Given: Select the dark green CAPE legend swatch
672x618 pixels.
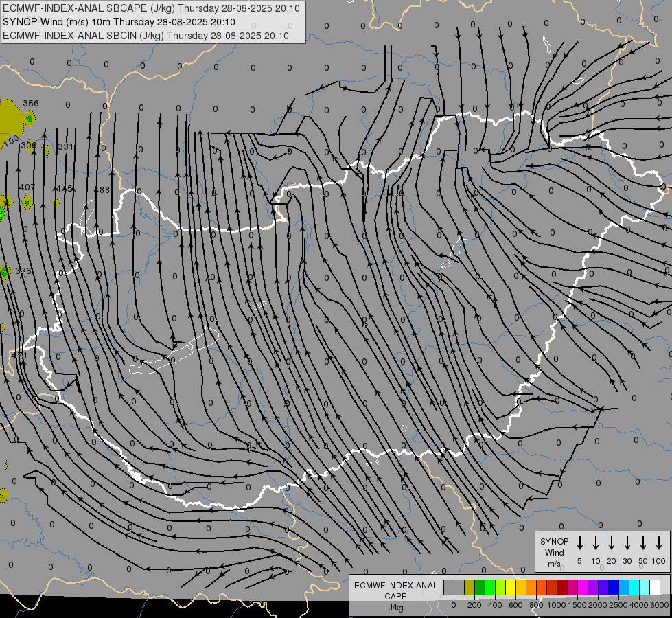Looking at the screenshot, I should pyautogui.click(x=480, y=587).
